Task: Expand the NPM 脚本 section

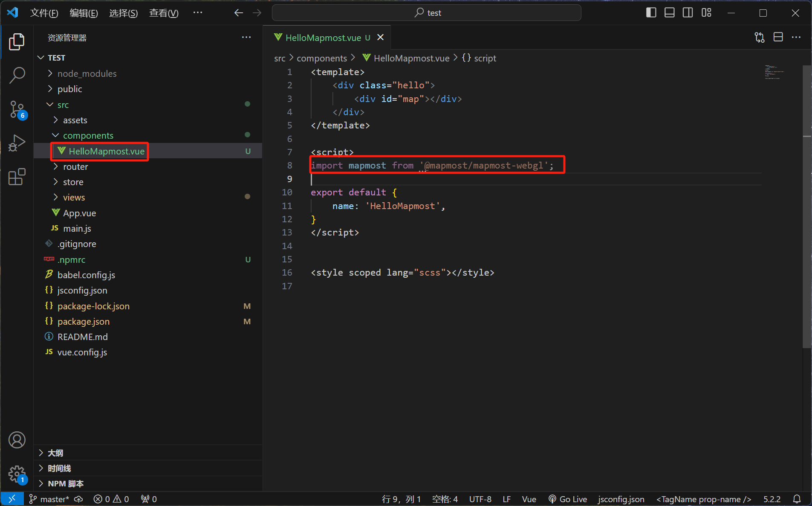Action: (148, 483)
